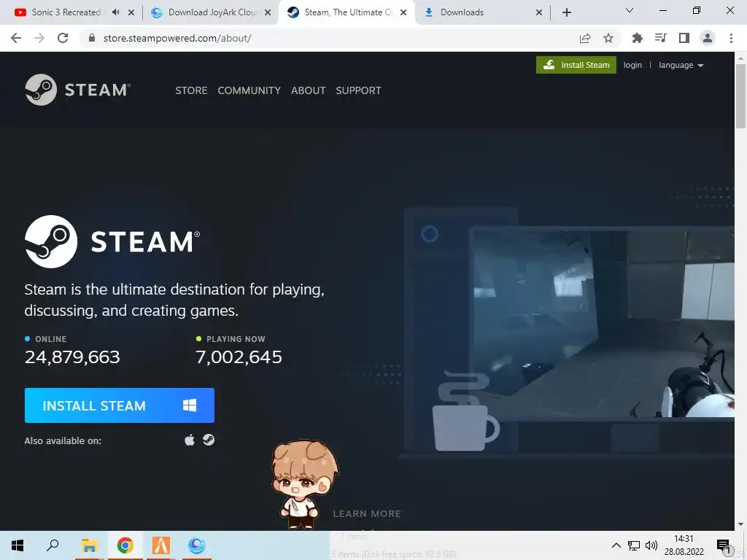Open the SUPPORT menu item
This screenshot has height=560, width=747.
click(358, 90)
